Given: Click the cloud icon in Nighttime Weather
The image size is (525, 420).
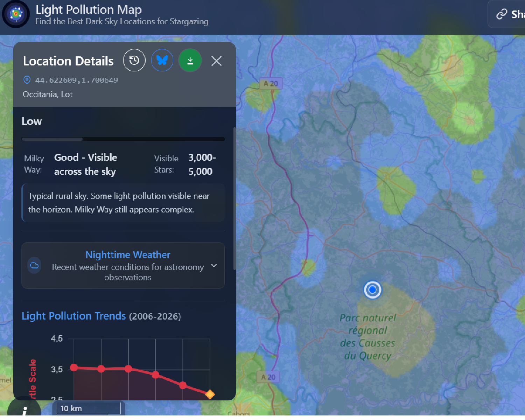Looking at the screenshot, I should pyautogui.click(x=34, y=266).
